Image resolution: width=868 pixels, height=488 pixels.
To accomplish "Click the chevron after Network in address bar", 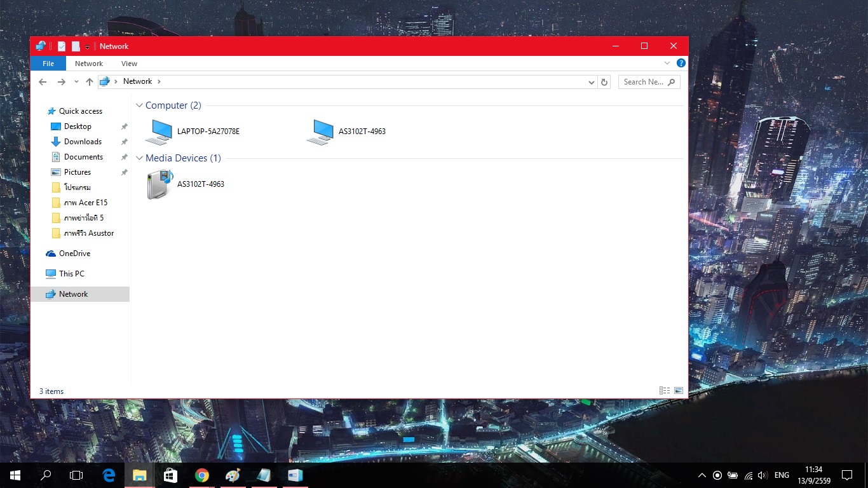I will [x=159, y=81].
